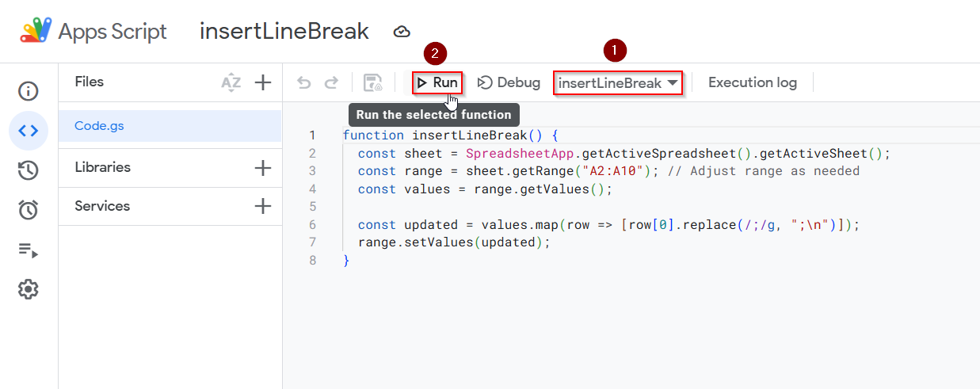Open the Overview info icon in sidebar

pyautogui.click(x=29, y=91)
